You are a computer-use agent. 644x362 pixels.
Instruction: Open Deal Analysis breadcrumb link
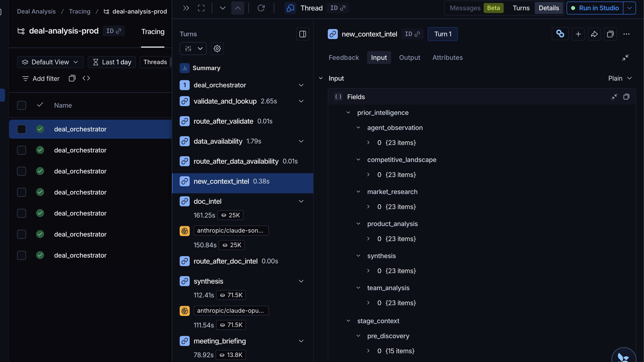(36, 11)
